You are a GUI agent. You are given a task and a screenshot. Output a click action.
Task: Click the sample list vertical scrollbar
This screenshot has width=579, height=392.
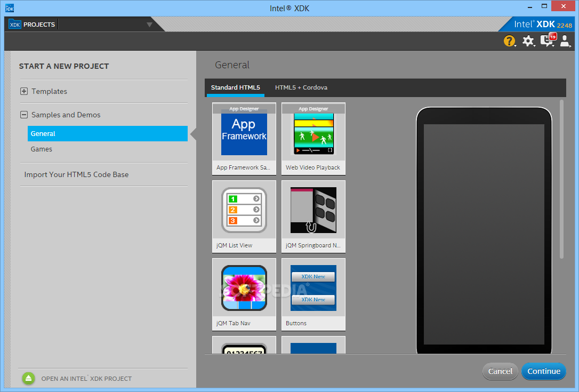click(561, 179)
